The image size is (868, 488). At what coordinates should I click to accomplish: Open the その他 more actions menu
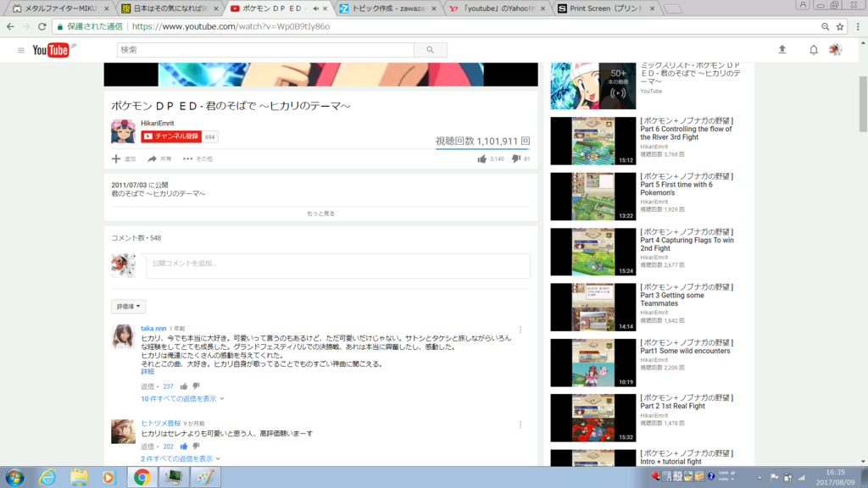198,158
